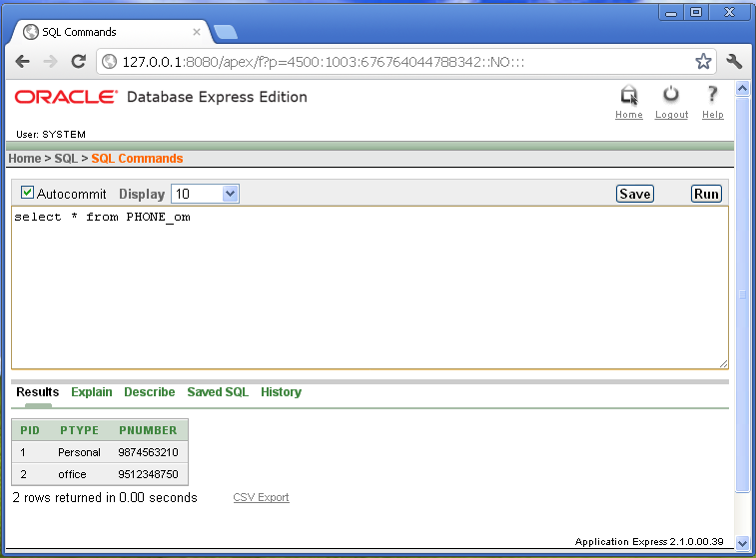Reload the page with refresh icon
Viewport: 756px width, 558px height.
[79, 62]
